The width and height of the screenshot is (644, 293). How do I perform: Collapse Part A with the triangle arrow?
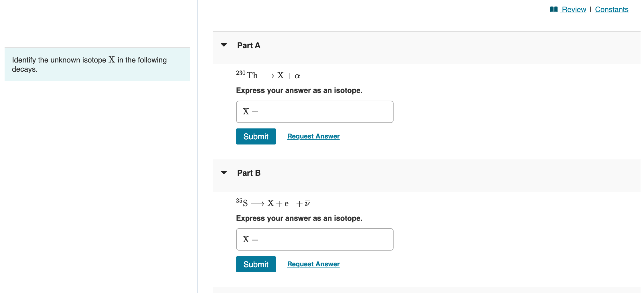[x=224, y=45]
